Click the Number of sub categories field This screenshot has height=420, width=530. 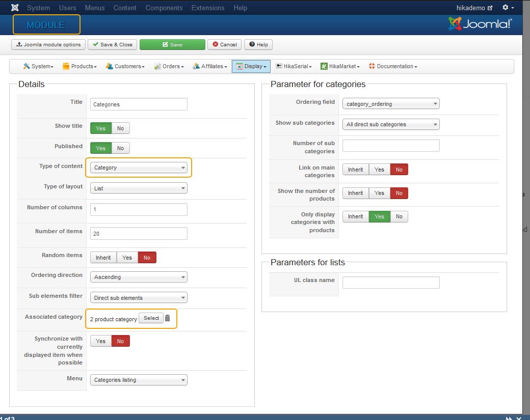click(x=391, y=146)
